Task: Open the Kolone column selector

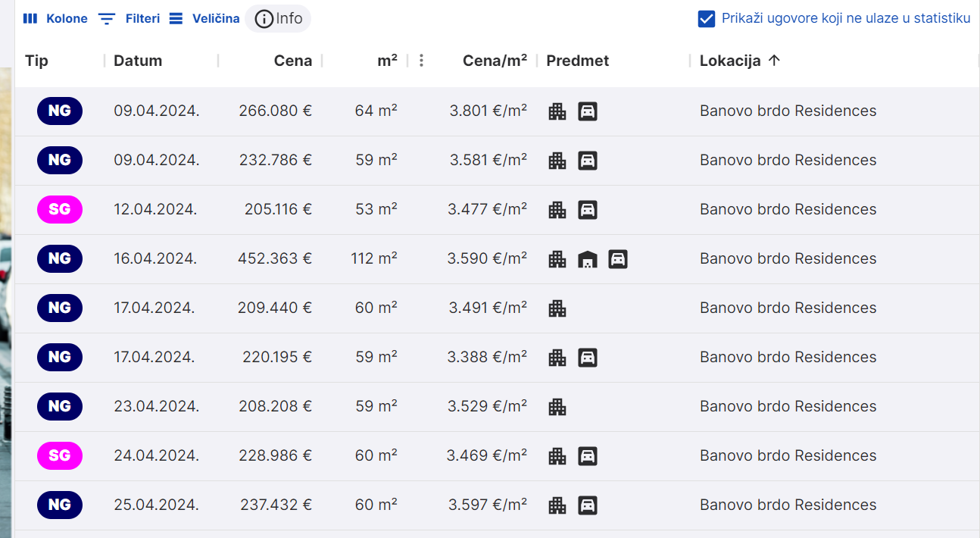Action: (55, 19)
